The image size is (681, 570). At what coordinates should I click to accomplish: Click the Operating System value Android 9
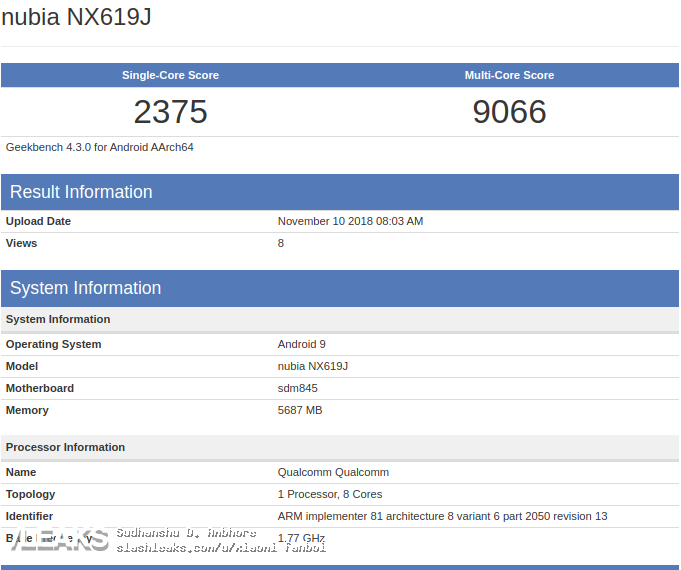301,344
